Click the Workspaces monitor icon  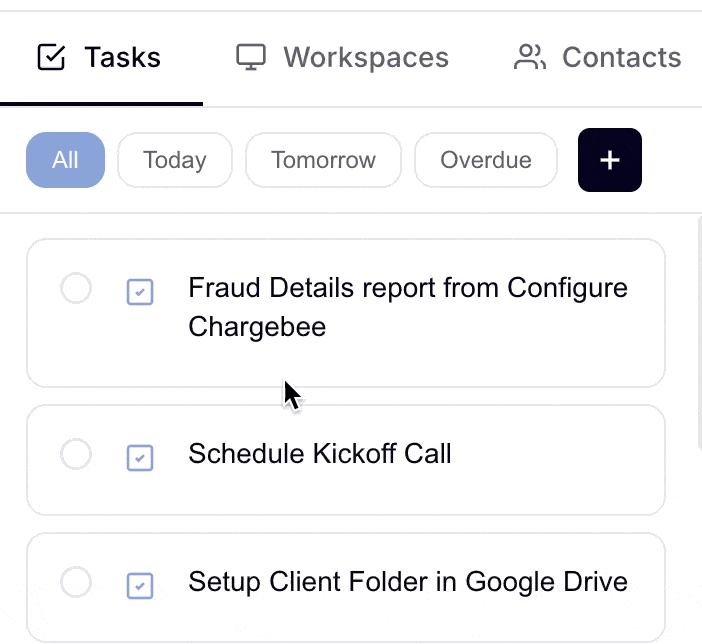(251, 57)
